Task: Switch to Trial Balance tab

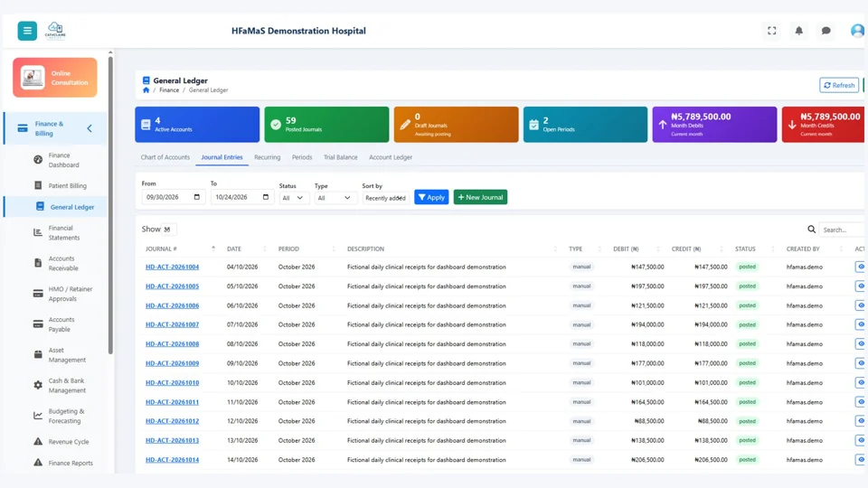Action: [341, 157]
